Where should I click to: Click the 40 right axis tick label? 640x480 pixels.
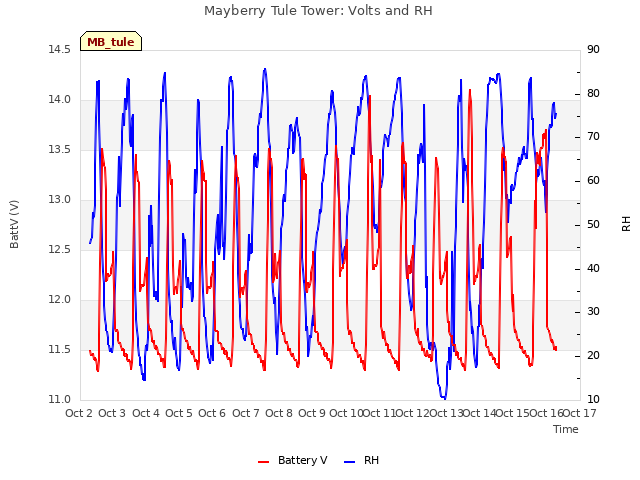(593, 269)
